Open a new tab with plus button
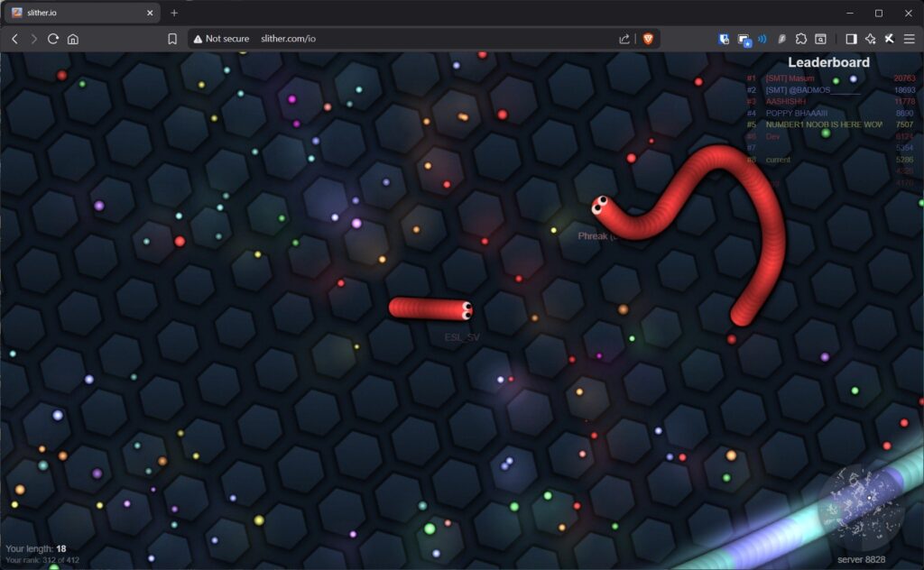Screen dimensions: 924x570 coord(174,13)
